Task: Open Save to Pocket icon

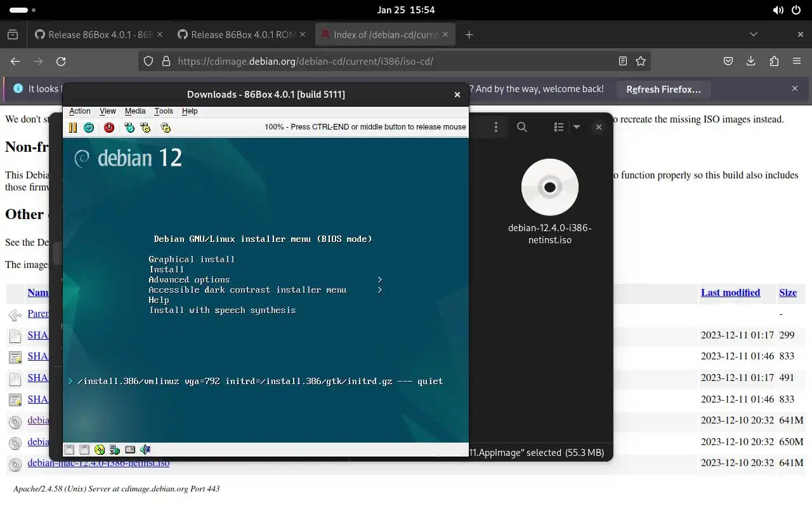Action: (728, 62)
